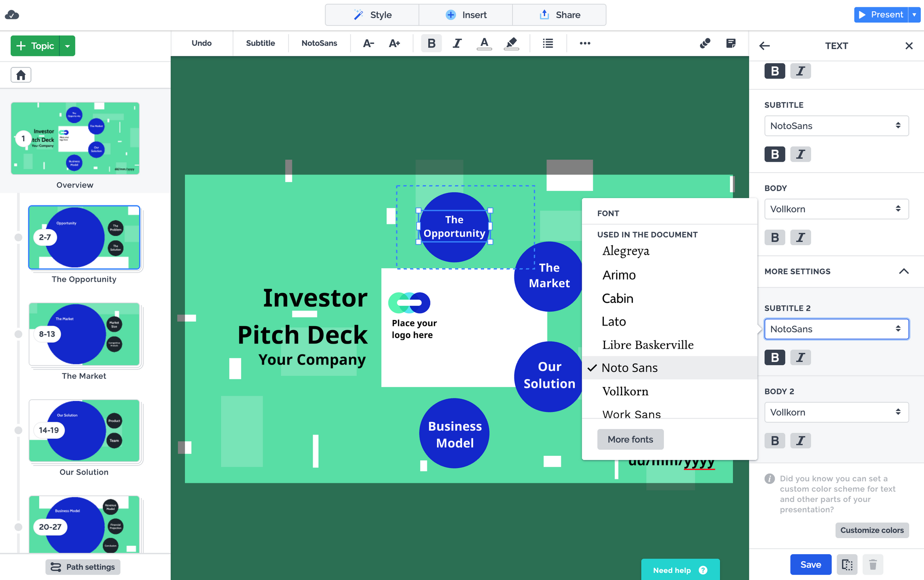The height and width of the screenshot is (580, 924).
Task: Open the text color picker icon
Action: coord(484,43)
